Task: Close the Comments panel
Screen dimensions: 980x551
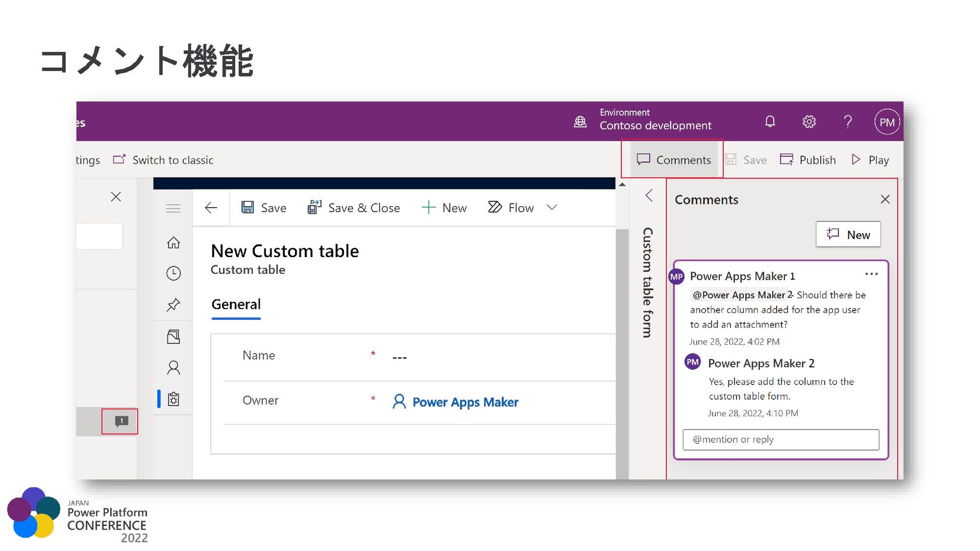Action: [x=885, y=199]
